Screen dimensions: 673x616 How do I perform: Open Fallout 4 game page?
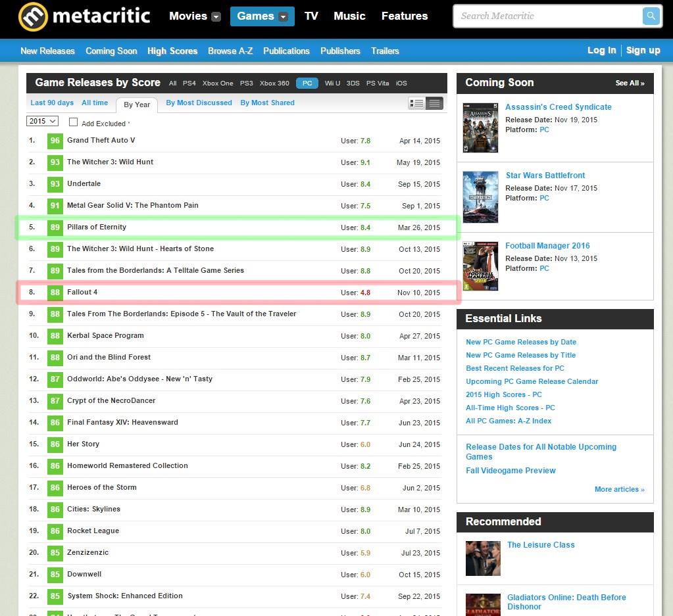click(82, 292)
